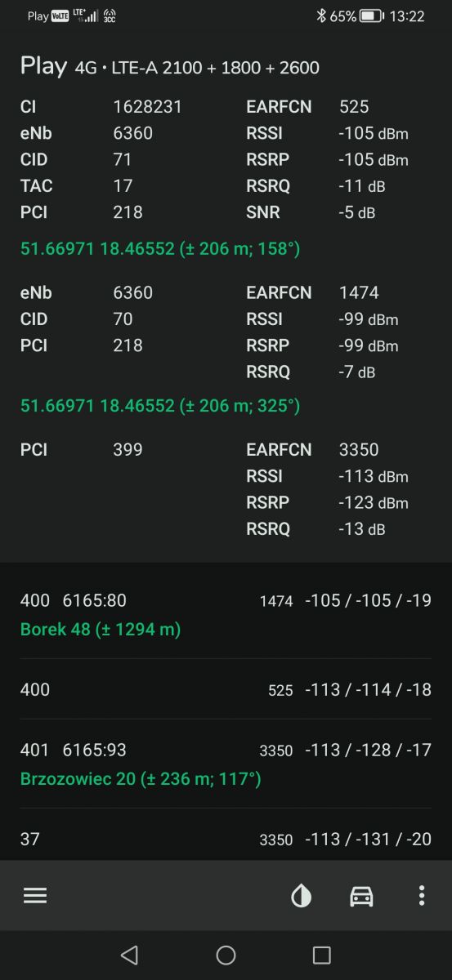
Task: Tap the Android back navigation button
Action: tap(129, 955)
